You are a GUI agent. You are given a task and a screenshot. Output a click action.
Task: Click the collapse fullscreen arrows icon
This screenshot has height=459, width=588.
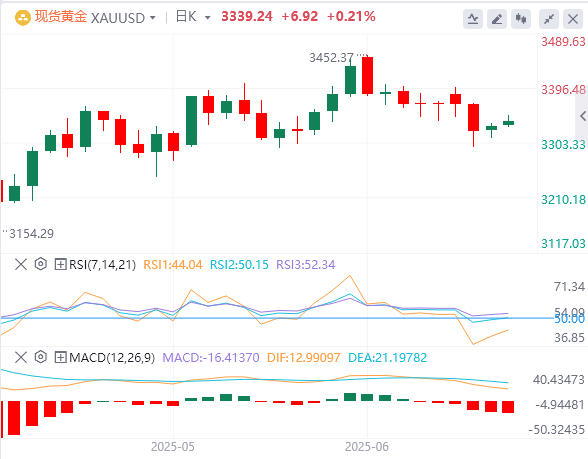click(549, 19)
